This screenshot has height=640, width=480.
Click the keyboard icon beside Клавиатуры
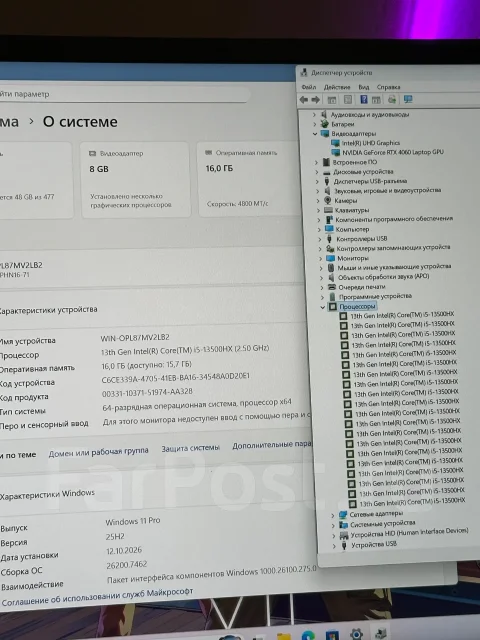329,210
